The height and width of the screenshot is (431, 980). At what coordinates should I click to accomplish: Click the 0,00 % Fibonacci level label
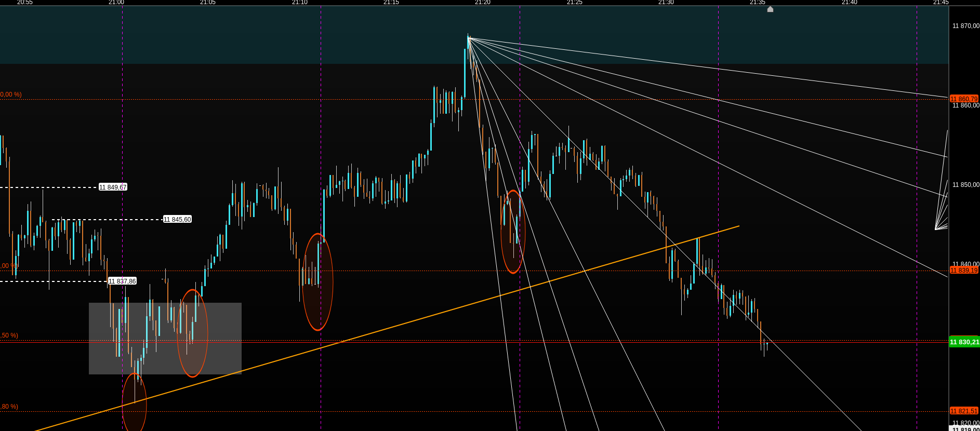coord(11,95)
